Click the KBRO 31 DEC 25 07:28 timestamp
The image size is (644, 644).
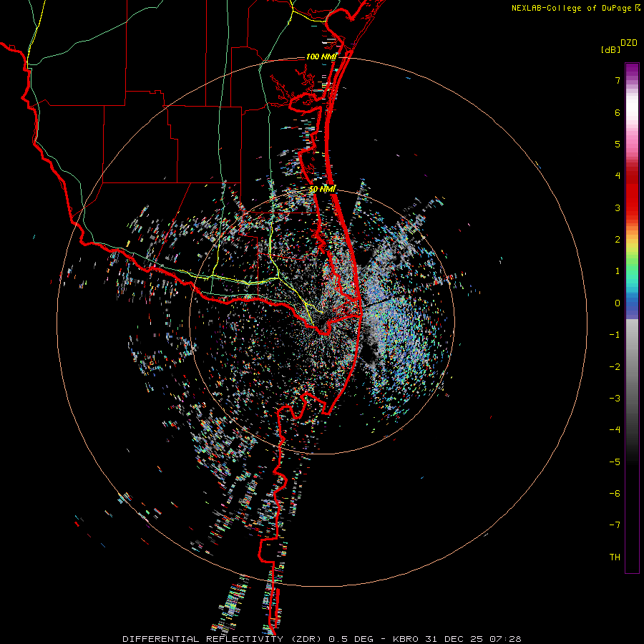457,639
